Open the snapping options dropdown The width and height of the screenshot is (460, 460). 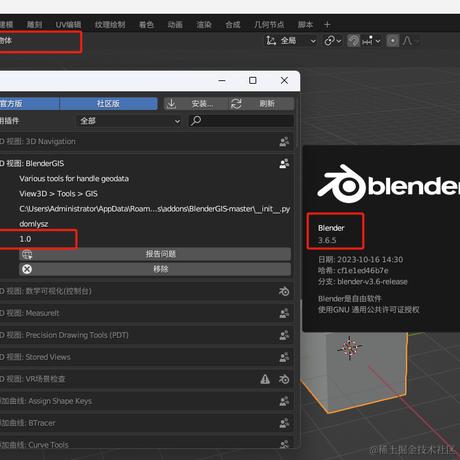371,41
